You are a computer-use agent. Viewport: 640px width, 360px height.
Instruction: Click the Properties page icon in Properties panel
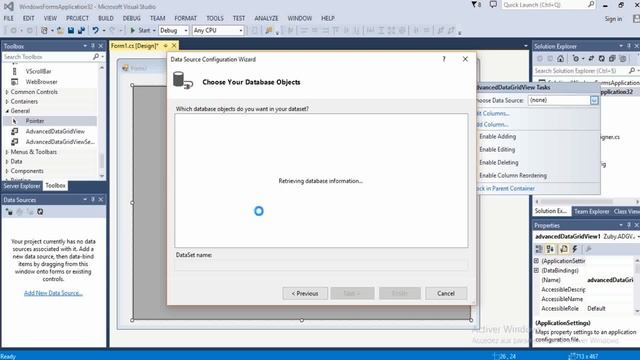click(x=564, y=249)
